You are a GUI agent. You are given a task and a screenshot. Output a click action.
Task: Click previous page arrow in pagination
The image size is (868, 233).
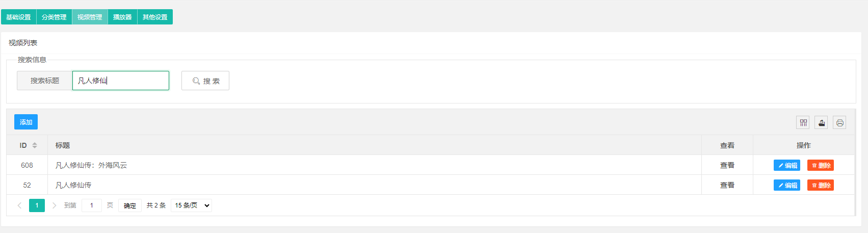coord(20,205)
